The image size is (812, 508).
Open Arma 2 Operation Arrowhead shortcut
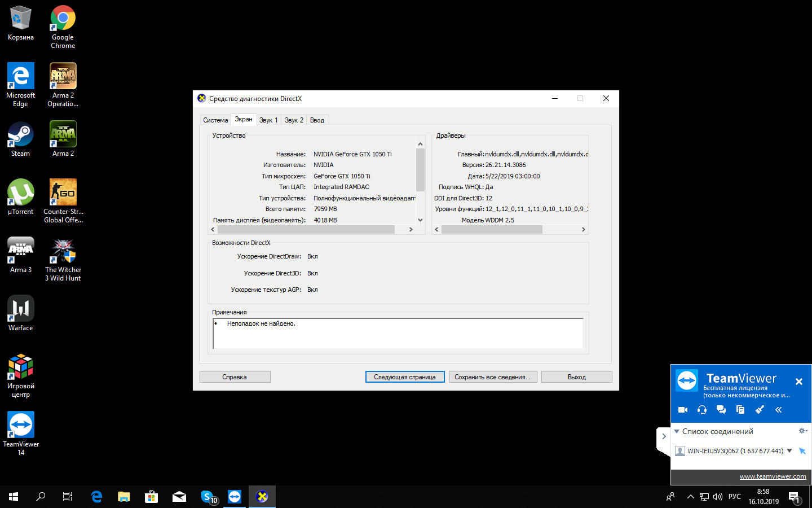[63, 85]
